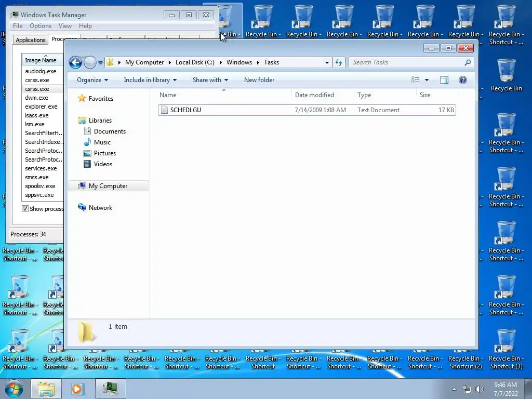Open Task Manager Options menu
Image resolution: width=532 pixels, height=399 pixels.
coord(41,26)
